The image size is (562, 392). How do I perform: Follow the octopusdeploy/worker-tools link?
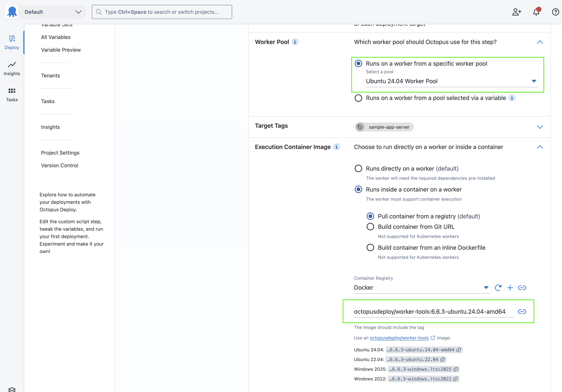(x=399, y=338)
